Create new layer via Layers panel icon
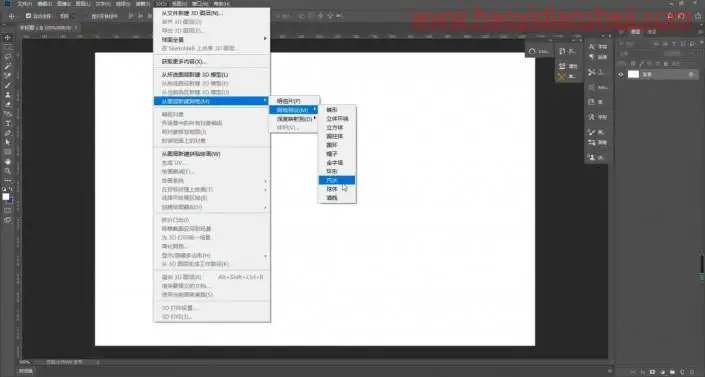 pos(682,372)
